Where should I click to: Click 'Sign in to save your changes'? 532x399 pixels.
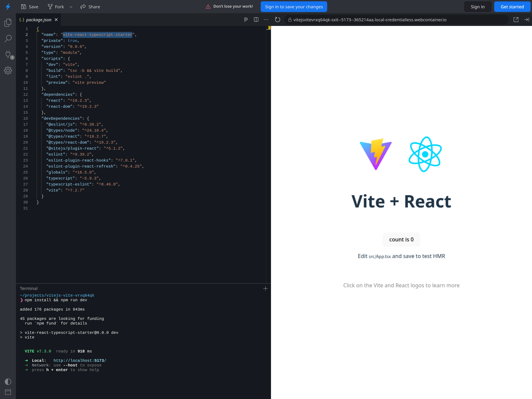pos(294,7)
